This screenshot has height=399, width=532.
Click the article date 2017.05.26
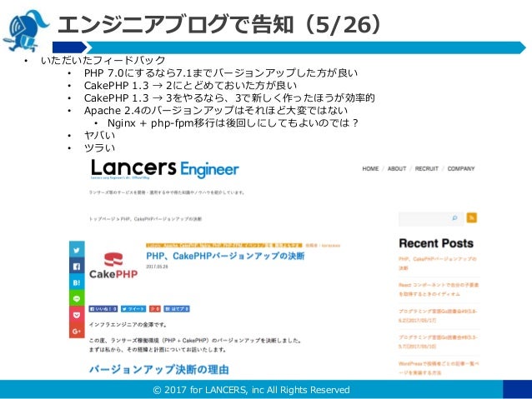coord(157,267)
